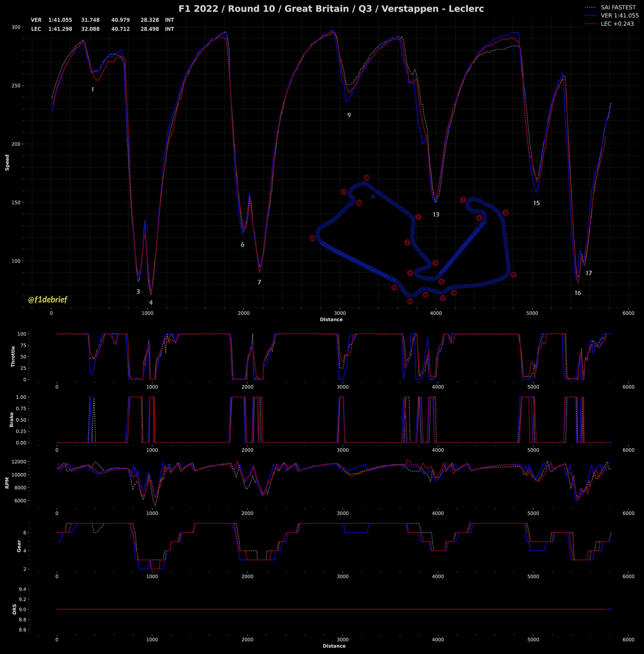Click Leclerc's 32.088 sector one time
The height and width of the screenshot is (654, 644).
pyautogui.click(x=90, y=29)
